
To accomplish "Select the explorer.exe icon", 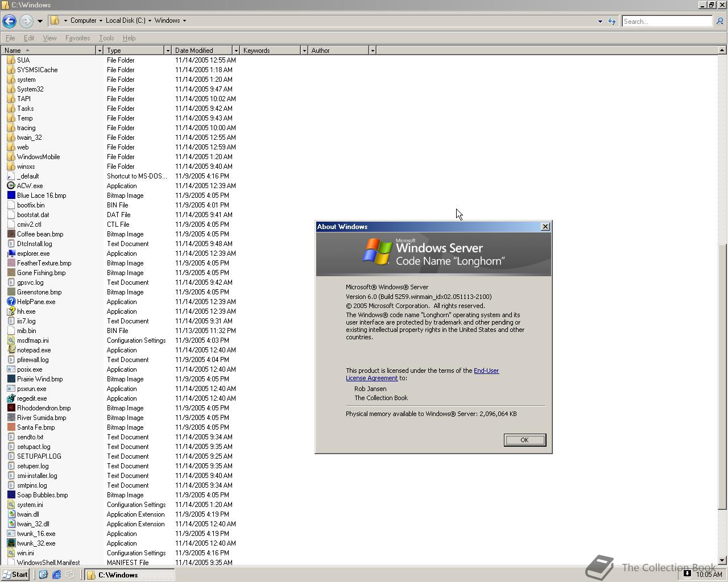I will [11, 253].
